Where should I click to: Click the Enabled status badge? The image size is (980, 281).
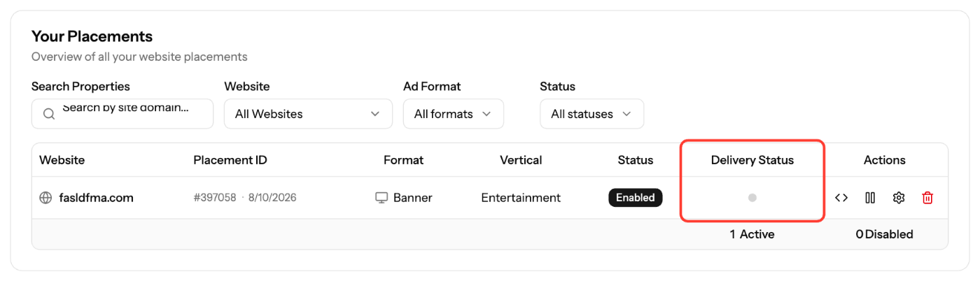(x=636, y=198)
